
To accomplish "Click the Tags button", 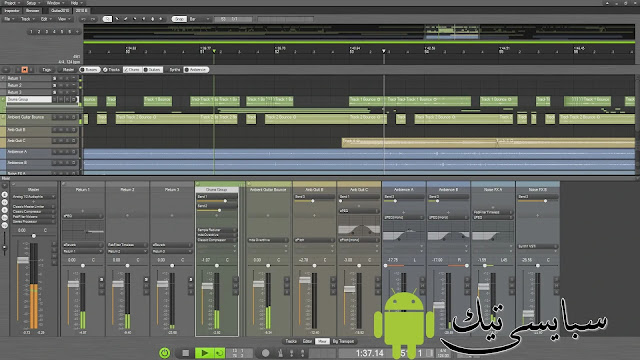I will point(47,70).
